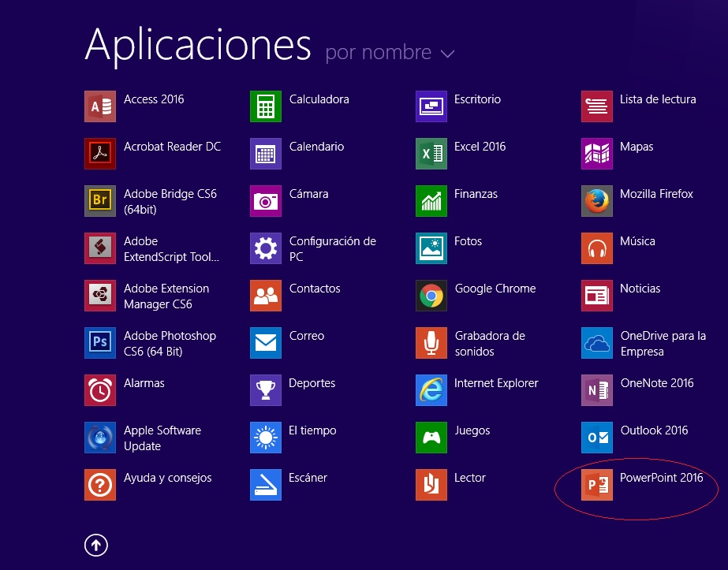728x570 pixels.
Task: Click the up arrow to return to Start
Action: 96,544
